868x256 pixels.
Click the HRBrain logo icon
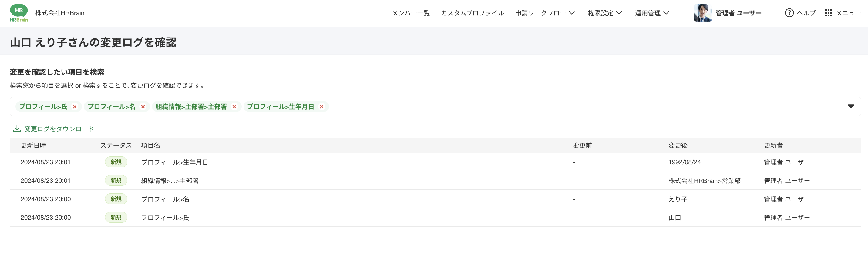coord(19,13)
